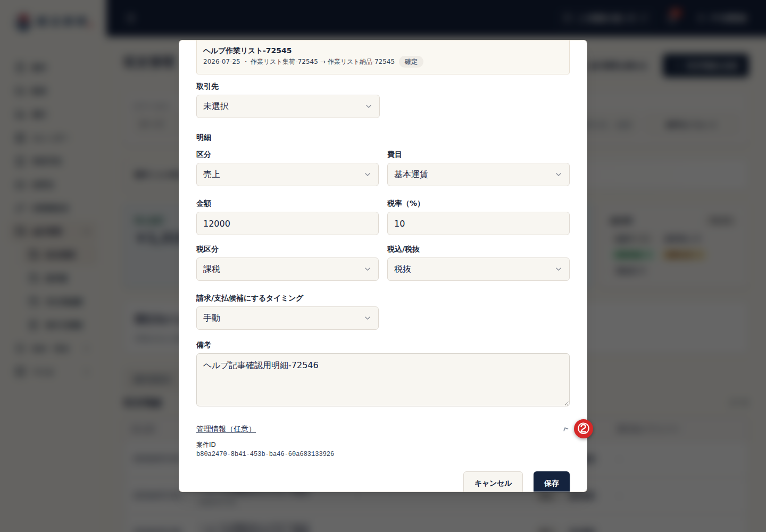Open the 費目 dropdown set to 基本運賃
Screen dimensions: 766x532
[x=478, y=174]
